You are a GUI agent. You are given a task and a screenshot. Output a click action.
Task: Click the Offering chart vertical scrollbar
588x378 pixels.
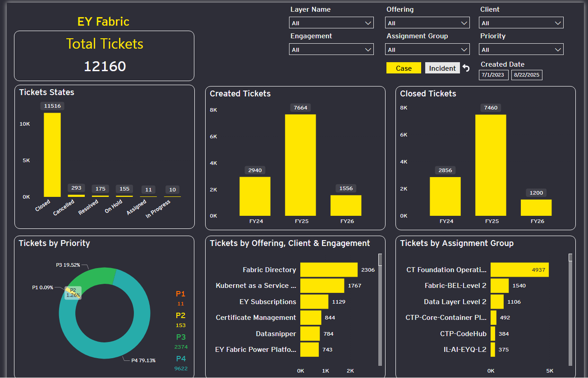(380, 311)
